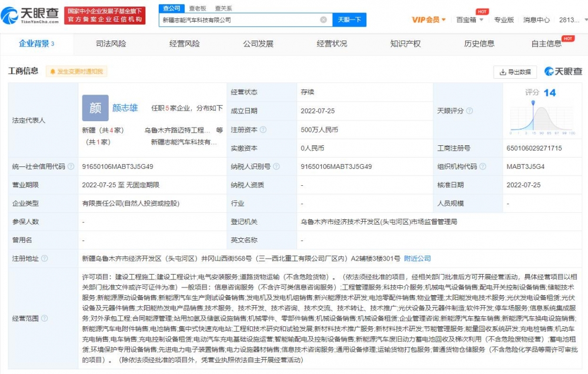Open the 百宝箱 dropdown menu
This screenshot has width=588, height=374.
point(470,20)
